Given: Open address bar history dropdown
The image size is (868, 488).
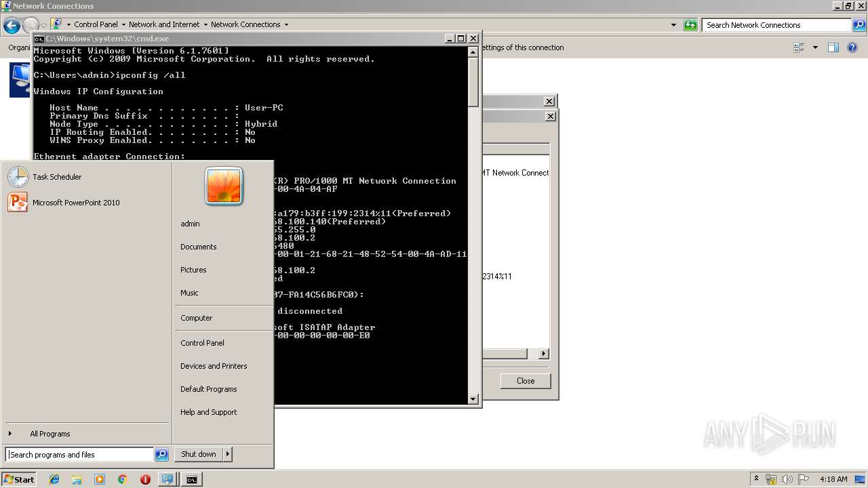Looking at the screenshot, I should [x=673, y=25].
